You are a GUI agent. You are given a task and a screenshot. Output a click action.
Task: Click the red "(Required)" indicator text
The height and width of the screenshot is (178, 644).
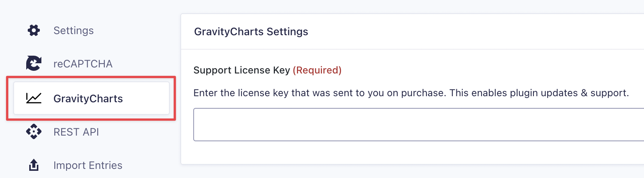(317, 70)
